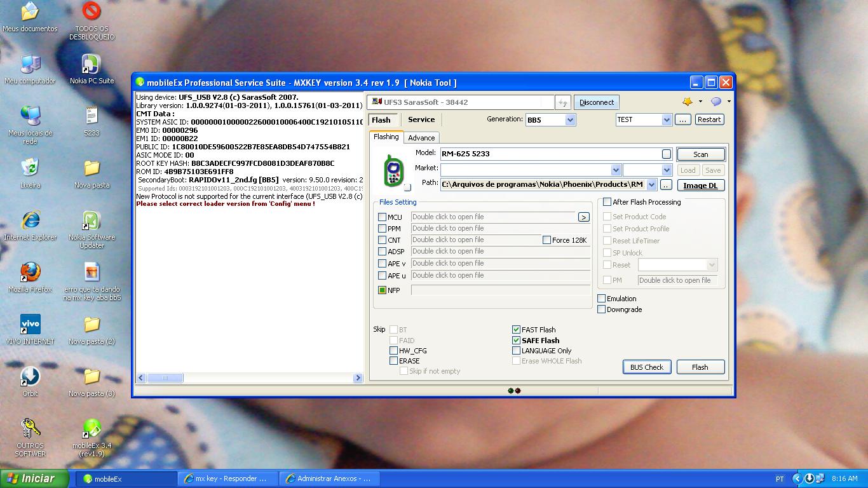Open the Meus documentos desktop icon
Viewport: 868px width, 488px height.
coord(30,17)
